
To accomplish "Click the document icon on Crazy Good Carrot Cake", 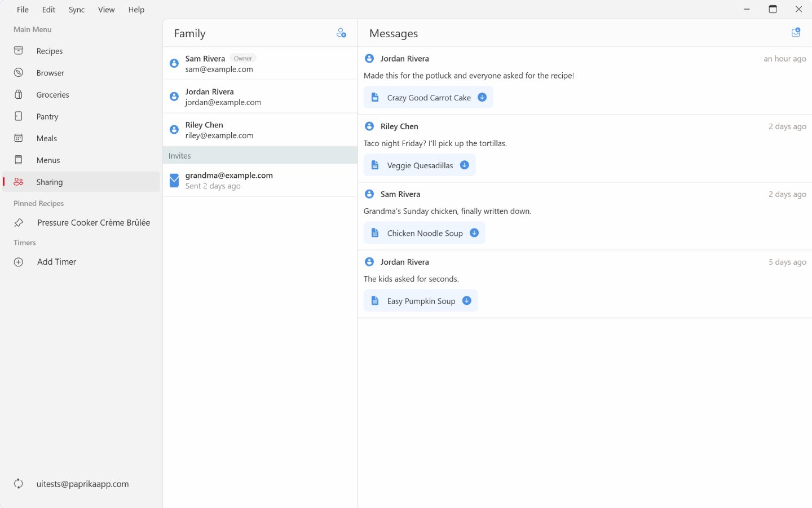I will (x=375, y=98).
